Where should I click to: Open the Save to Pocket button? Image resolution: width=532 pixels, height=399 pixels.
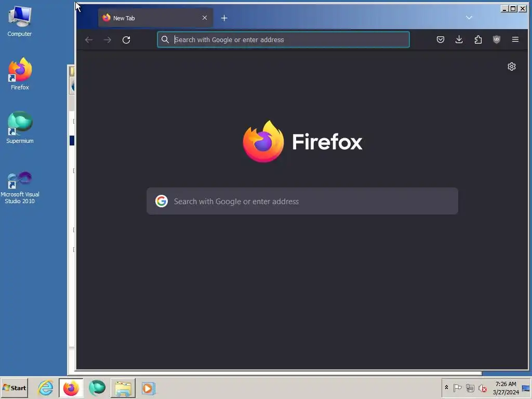[x=441, y=39]
